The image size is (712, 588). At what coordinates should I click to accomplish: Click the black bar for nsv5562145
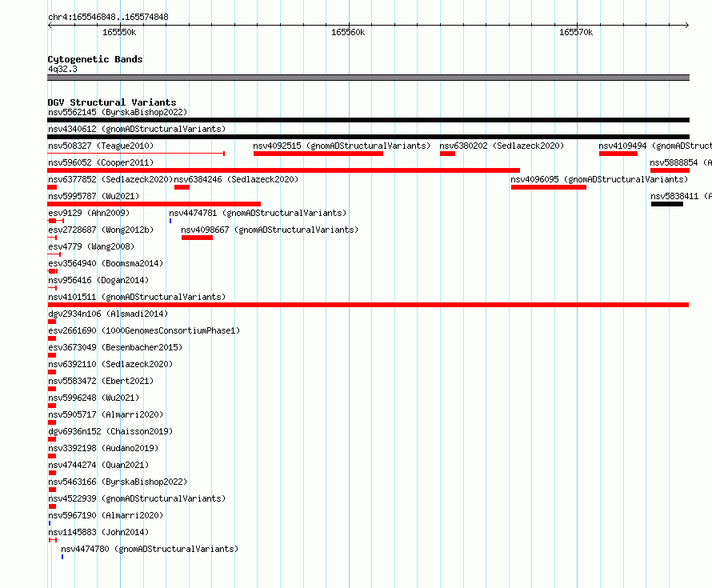(x=368, y=120)
